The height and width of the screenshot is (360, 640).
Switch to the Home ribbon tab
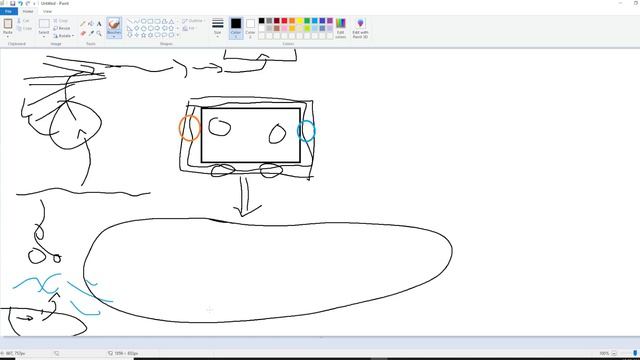(x=28, y=11)
